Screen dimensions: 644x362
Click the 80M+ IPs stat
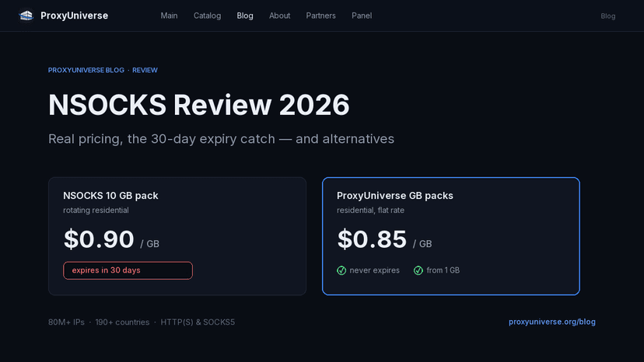[66, 322]
